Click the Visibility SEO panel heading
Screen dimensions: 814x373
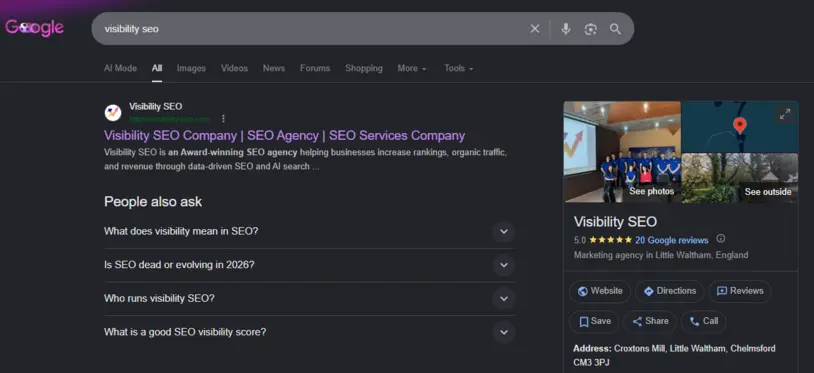(615, 222)
